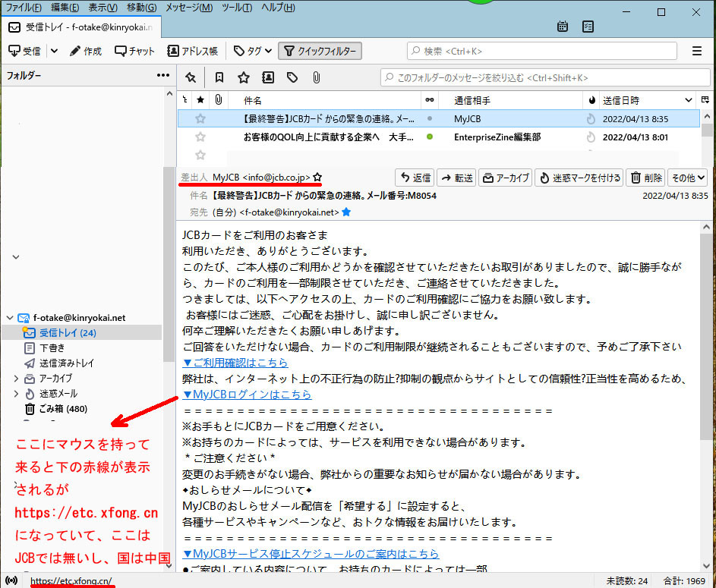The width and height of the screenshot is (716, 588).
Task: Click the 返信 reply button
Action: point(415,178)
